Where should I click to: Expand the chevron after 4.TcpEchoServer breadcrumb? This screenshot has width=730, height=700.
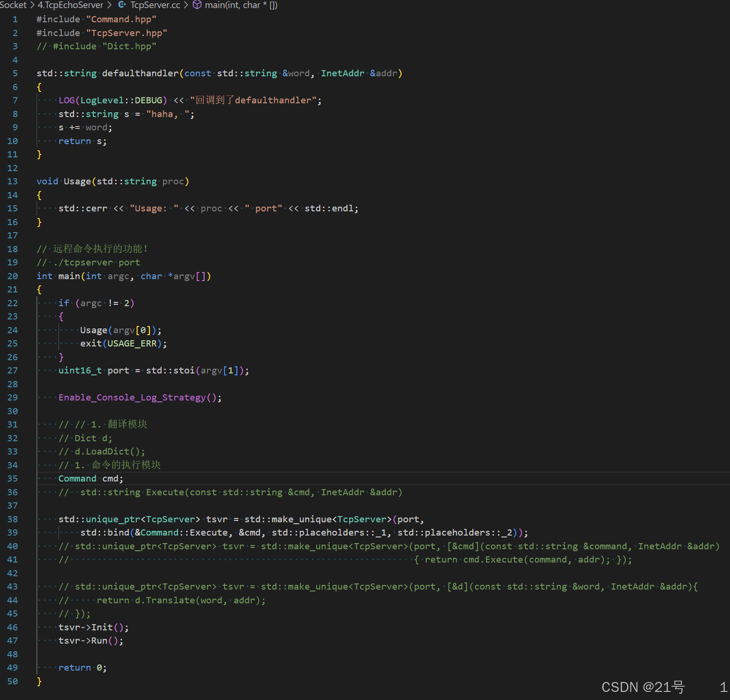(110, 5)
